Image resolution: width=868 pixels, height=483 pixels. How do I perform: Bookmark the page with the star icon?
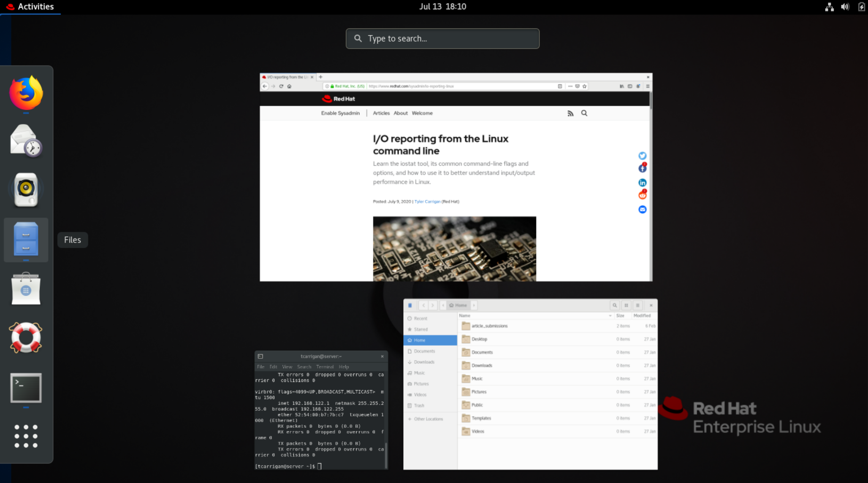[584, 86]
